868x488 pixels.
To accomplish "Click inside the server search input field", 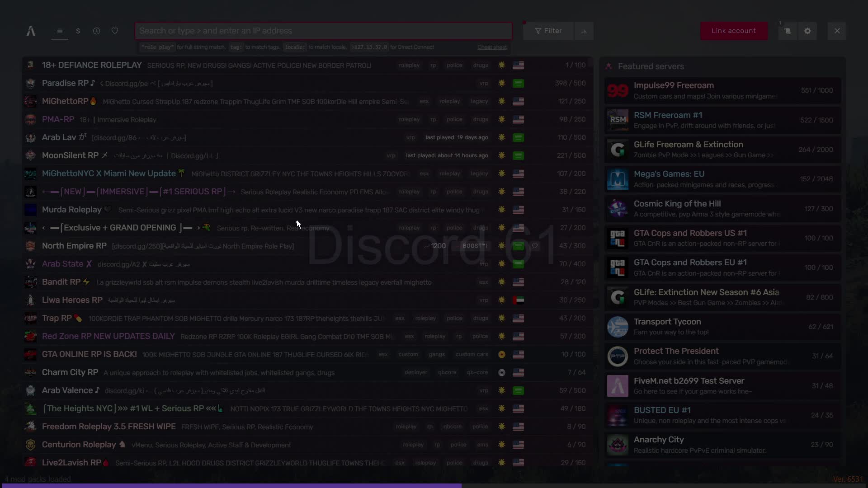I will 323,31.
